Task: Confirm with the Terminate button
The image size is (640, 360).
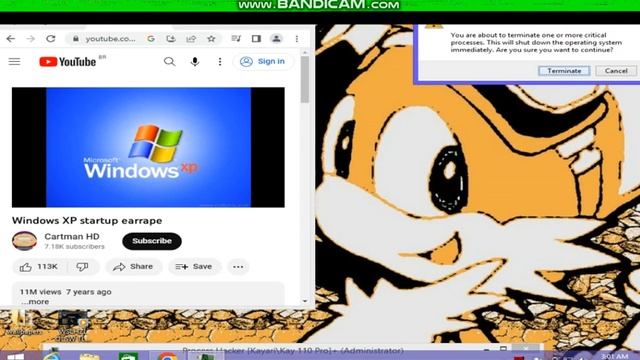Action: (564, 71)
